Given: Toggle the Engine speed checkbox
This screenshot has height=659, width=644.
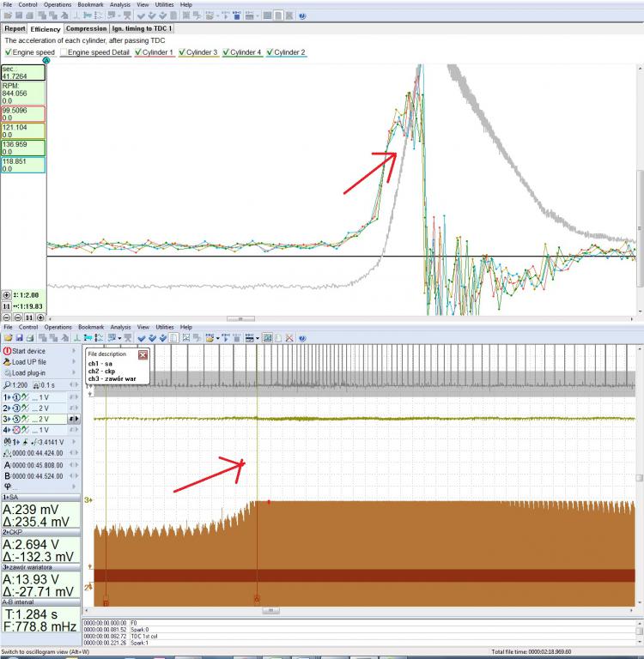Looking at the screenshot, I should (8, 52).
